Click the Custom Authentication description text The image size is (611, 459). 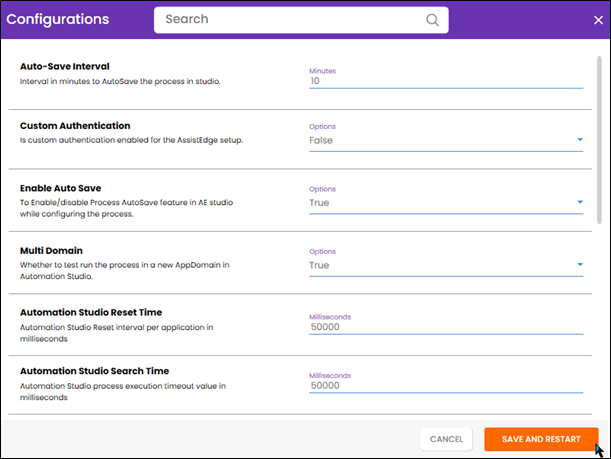coord(132,140)
